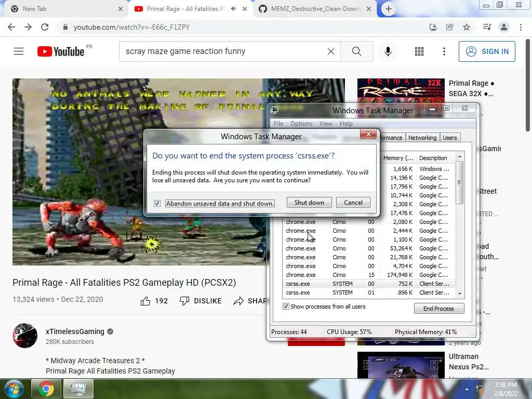Go to the YouTube home logo

(x=61, y=51)
